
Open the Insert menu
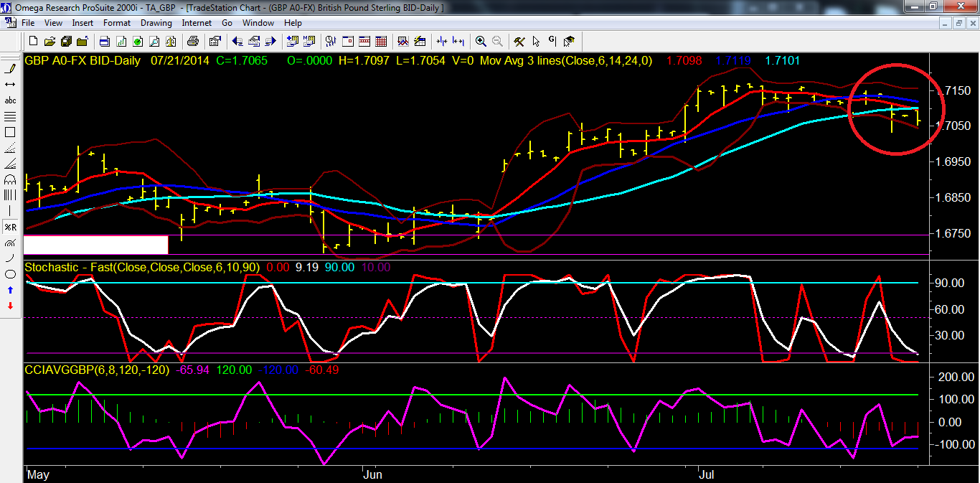click(x=83, y=23)
